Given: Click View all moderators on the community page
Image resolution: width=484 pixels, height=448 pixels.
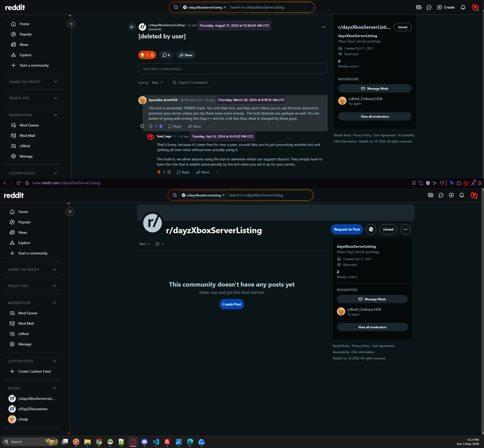Looking at the screenshot, I should point(372,327).
